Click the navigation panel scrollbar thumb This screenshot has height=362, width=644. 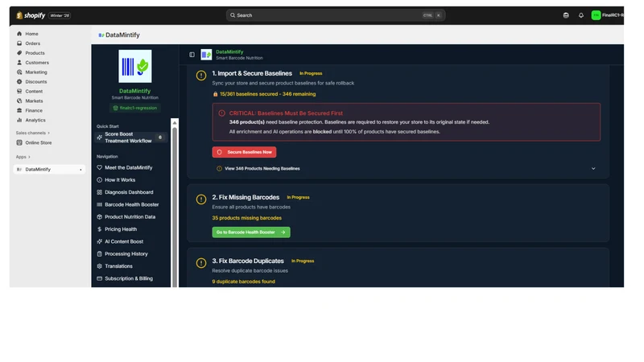coord(175,208)
